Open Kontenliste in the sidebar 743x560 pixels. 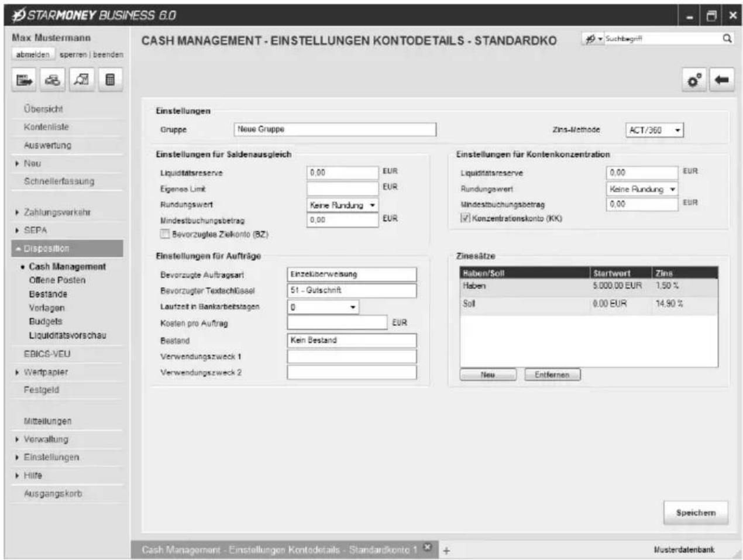tap(46, 127)
